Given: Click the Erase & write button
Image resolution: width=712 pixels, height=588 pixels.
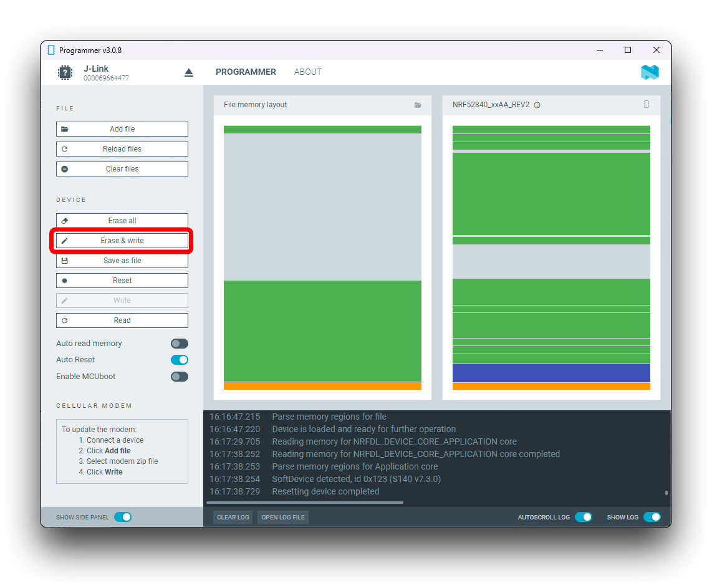Looking at the screenshot, I should (122, 241).
